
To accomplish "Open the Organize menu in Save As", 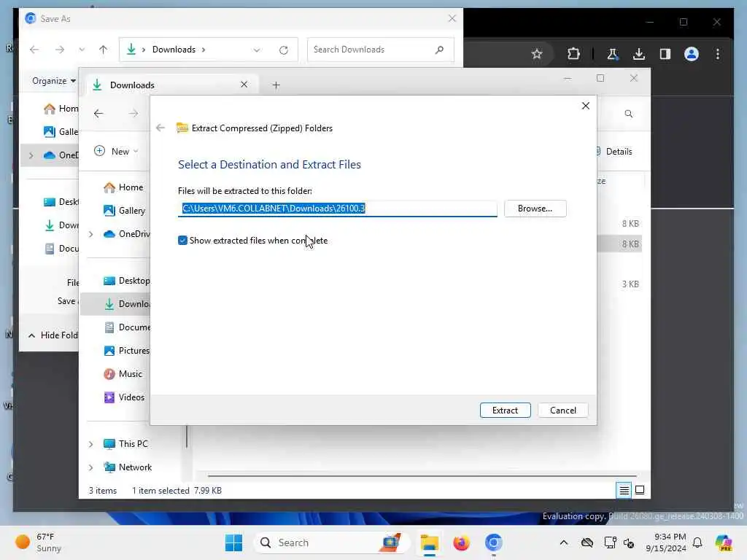I will [54, 81].
